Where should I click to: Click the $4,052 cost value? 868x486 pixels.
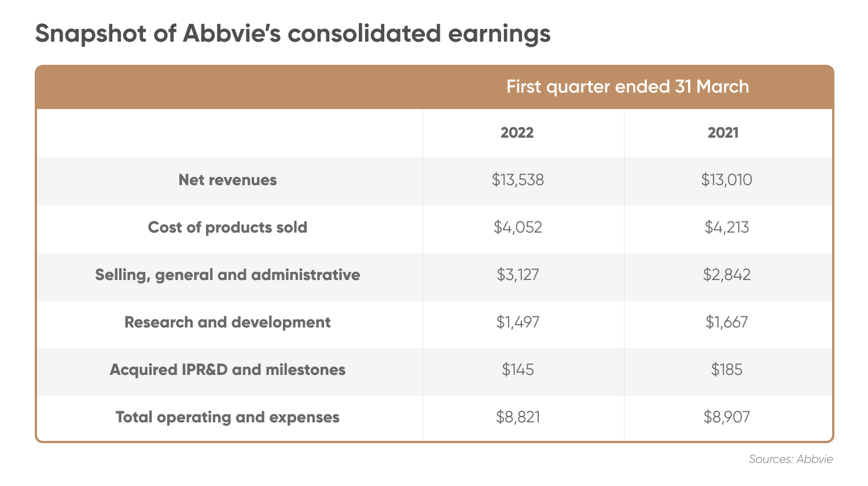tap(518, 227)
